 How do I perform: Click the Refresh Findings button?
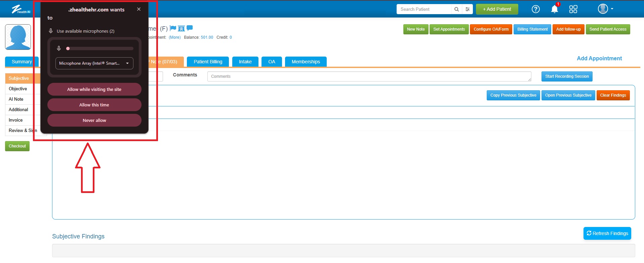(607, 233)
